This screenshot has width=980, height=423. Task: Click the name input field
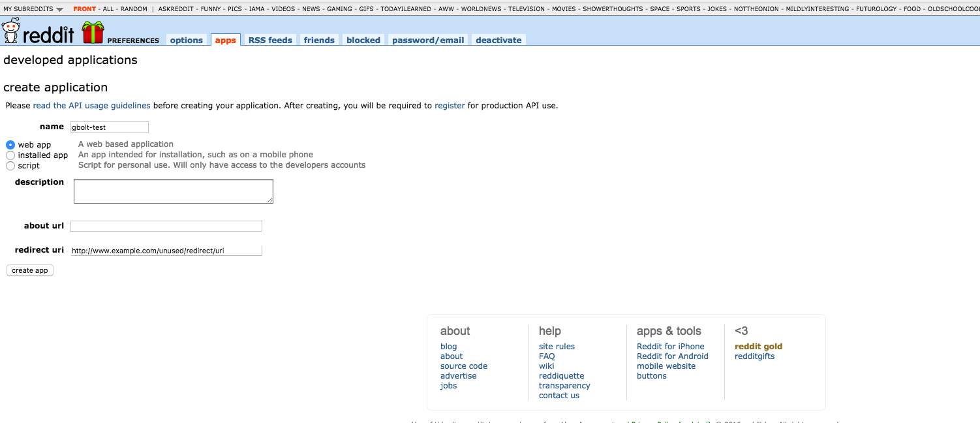(x=110, y=127)
